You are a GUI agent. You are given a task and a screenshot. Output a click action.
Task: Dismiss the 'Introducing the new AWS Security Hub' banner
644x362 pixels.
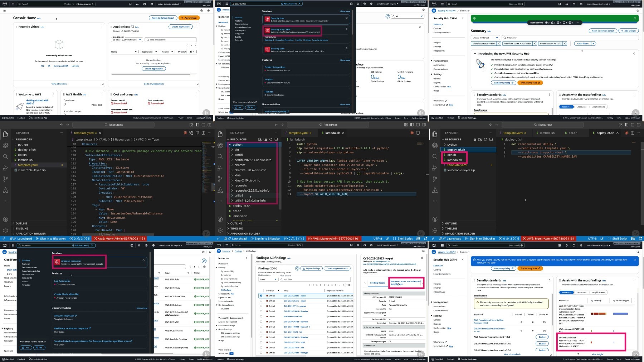tap(634, 53)
